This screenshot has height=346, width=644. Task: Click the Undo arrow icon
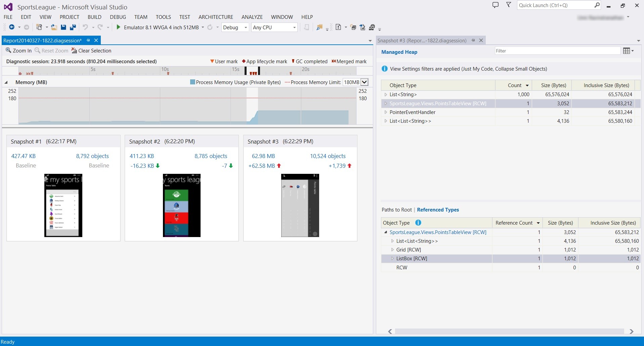pyautogui.click(x=85, y=27)
